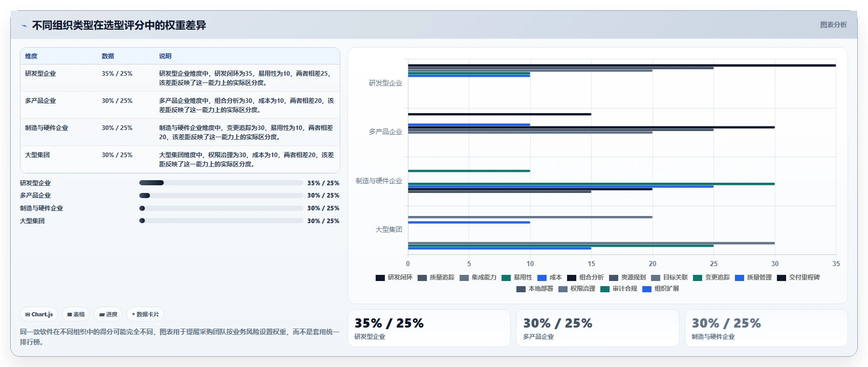Hide the 交付里程碑 dataset in legend
This screenshot has height=367, width=868.
point(798,277)
